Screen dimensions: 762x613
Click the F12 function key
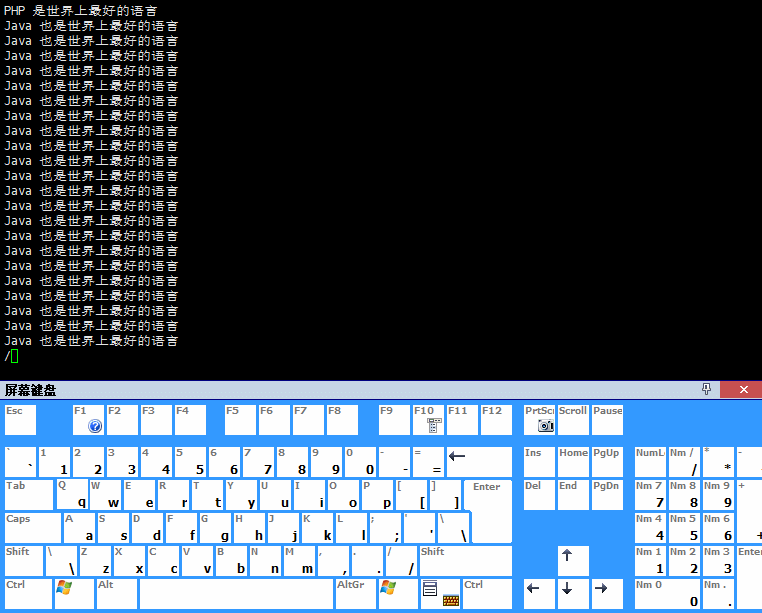click(x=496, y=420)
